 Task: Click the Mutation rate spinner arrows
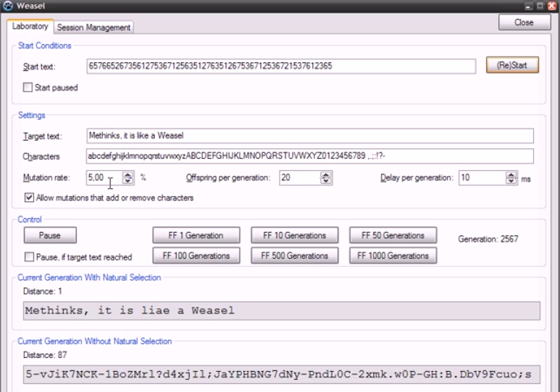pyautogui.click(x=128, y=178)
